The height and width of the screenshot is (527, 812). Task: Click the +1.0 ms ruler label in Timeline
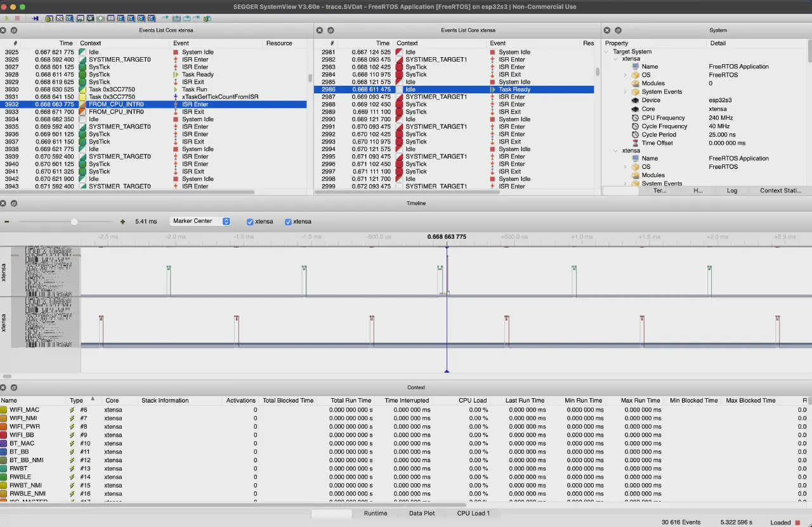(582, 237)
